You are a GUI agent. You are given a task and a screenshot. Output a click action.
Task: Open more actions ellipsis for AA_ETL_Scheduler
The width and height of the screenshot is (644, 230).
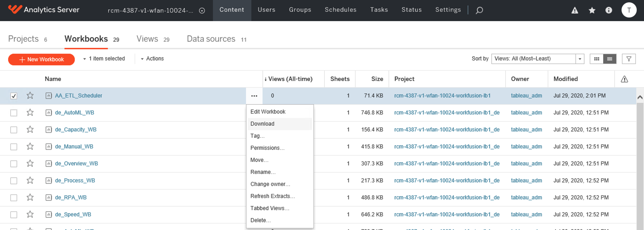[x=254, y=96]
